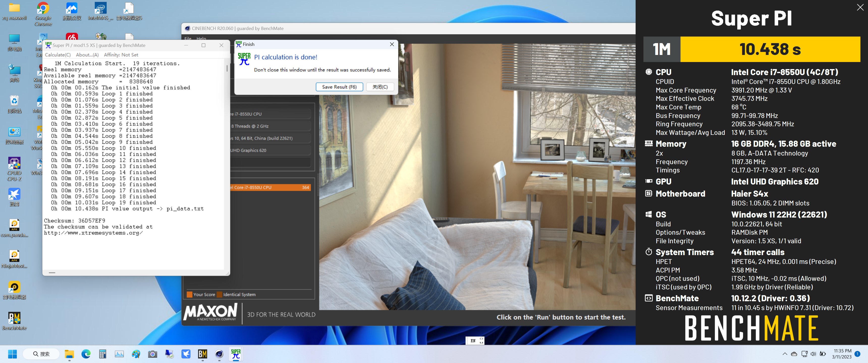Open the Camera app from the taskbar

(153, 354)
